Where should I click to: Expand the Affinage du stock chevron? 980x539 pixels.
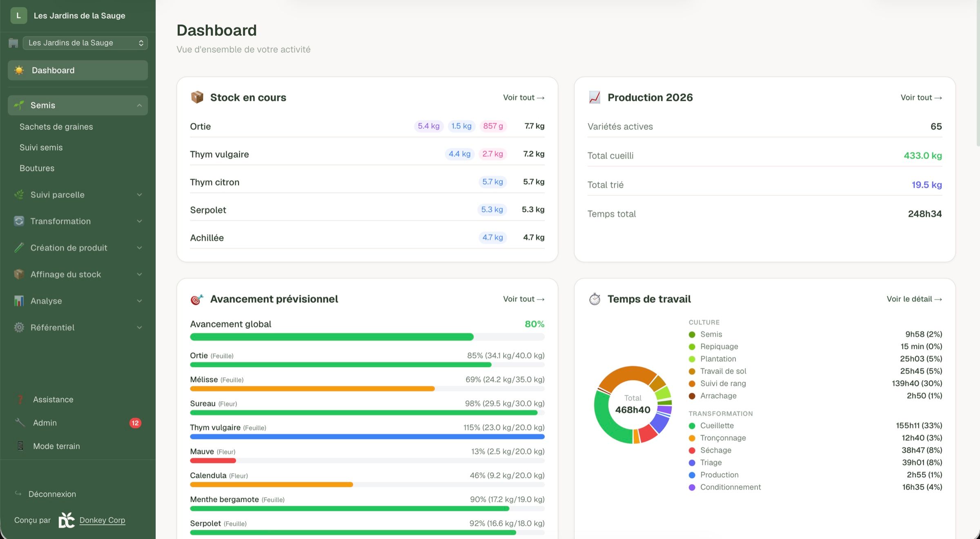pos(140,274)
